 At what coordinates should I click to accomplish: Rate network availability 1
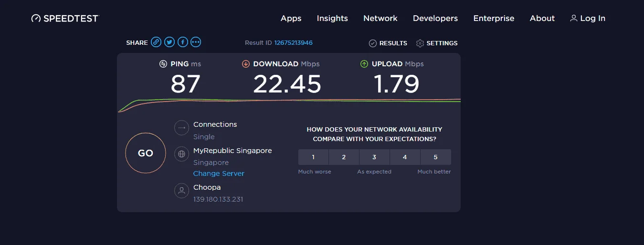(313, 157)
